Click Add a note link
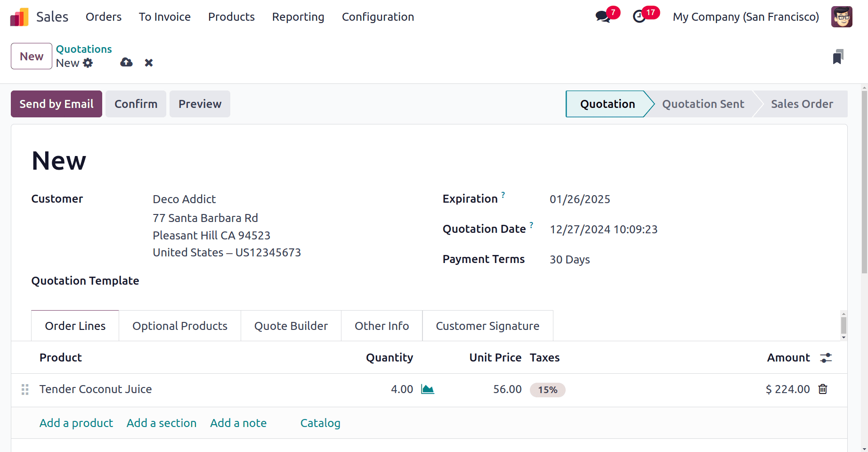The image size is (868, 452). pyautogui.click(x=238, y=423)
